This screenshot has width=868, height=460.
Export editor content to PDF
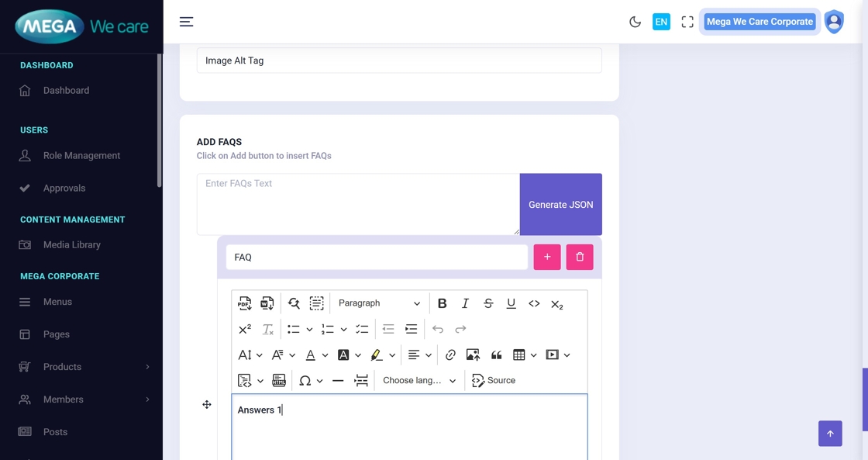245,303
